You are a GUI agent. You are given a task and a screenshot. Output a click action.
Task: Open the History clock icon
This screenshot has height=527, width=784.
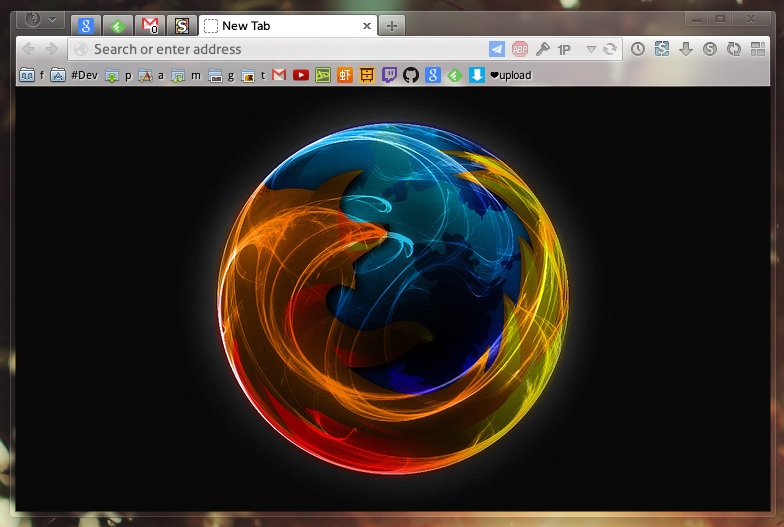tap(638, 49)
